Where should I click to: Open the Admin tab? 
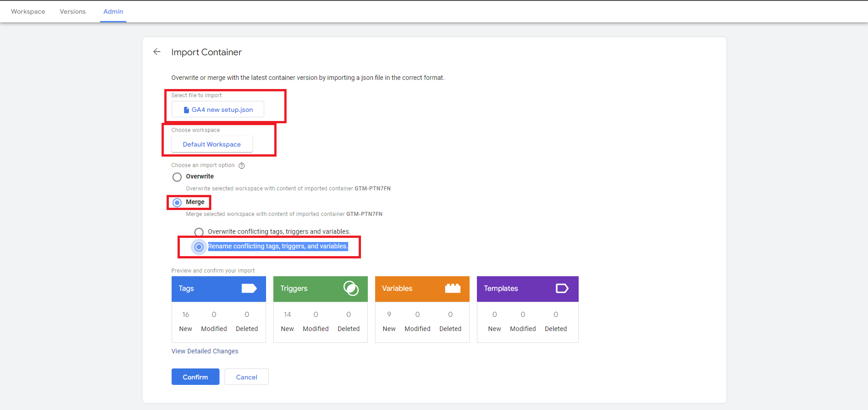pos(113,12)
